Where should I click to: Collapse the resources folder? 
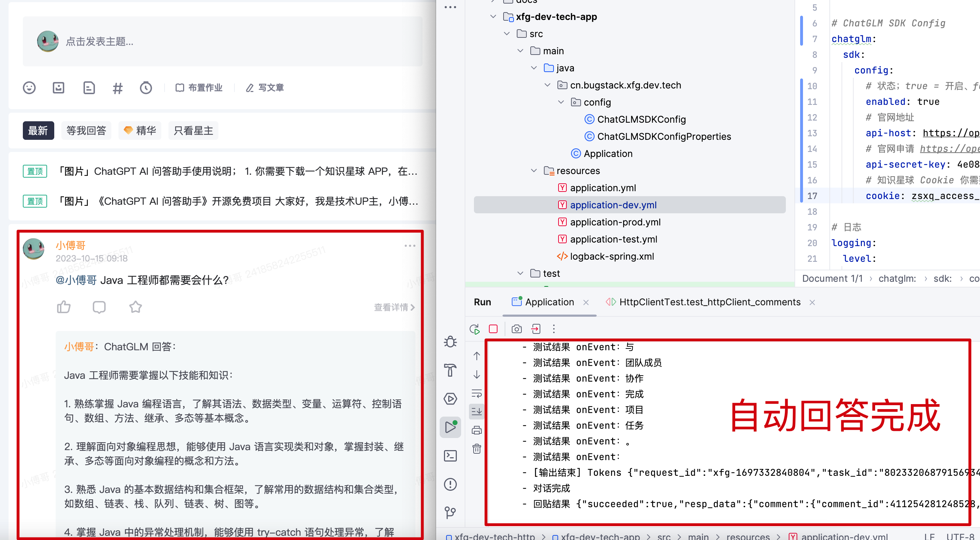coord(534,171)
